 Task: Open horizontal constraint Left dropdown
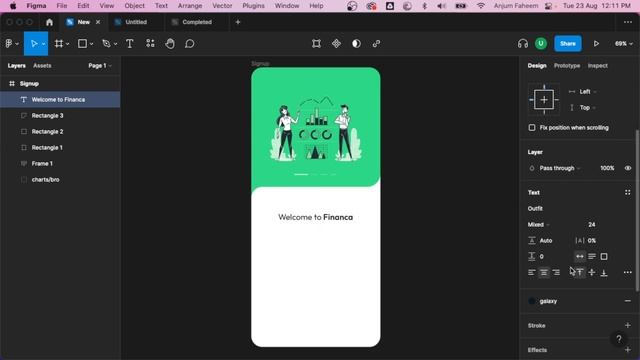coord(588,91)
